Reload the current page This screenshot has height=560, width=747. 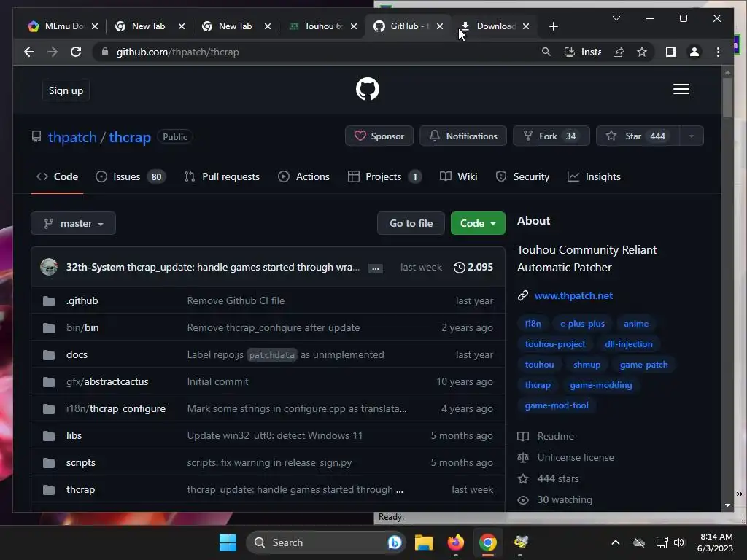pyautogui.click(x=76, y=52)
